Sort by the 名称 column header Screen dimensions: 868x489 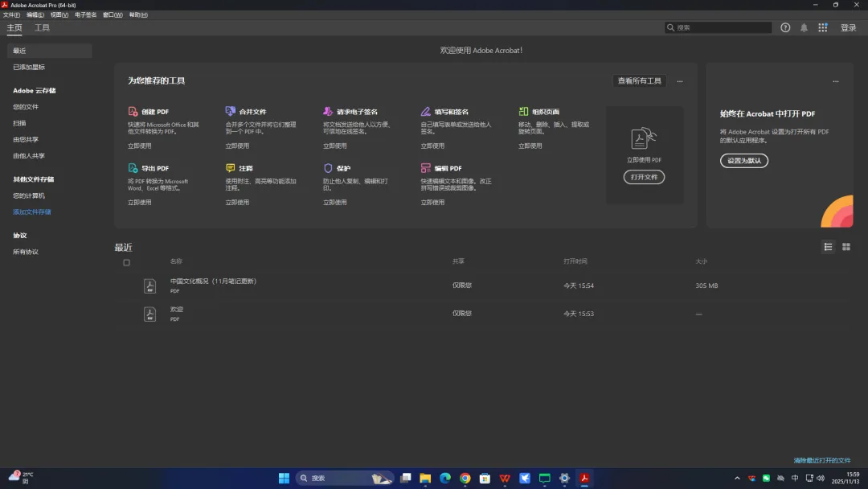tap(176, 261)
